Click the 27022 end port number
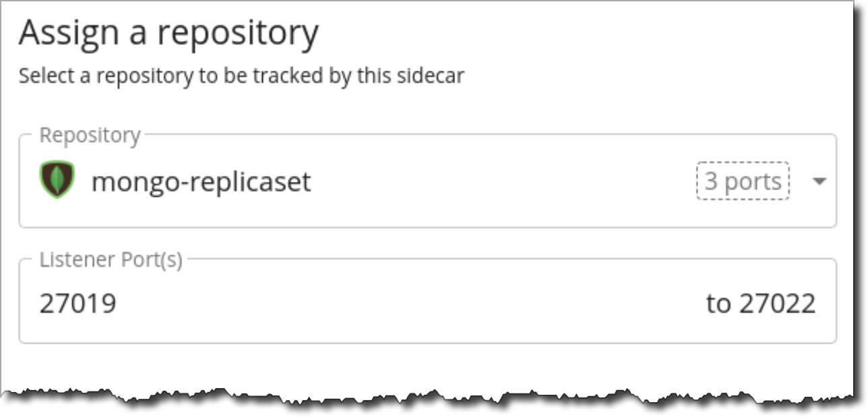Image resolution: width=868 pixels, height=419 pixels. tap(777, 304)
